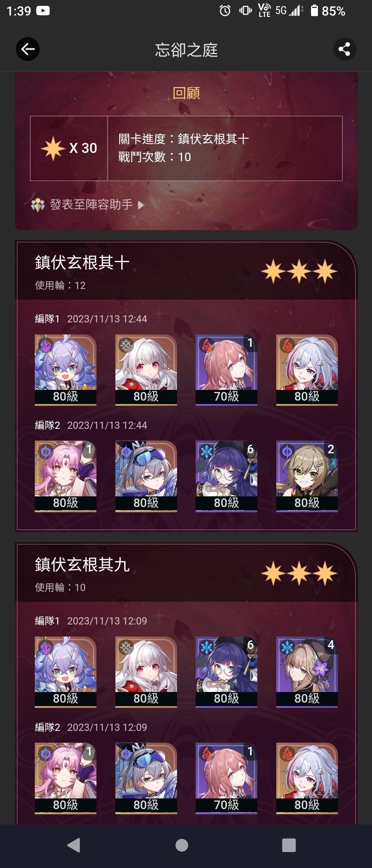The width and height of the screenshot is (372, 868).
Task: Expand the 發表至陣容助手 arrow
Action: click(x=141, y=205)
